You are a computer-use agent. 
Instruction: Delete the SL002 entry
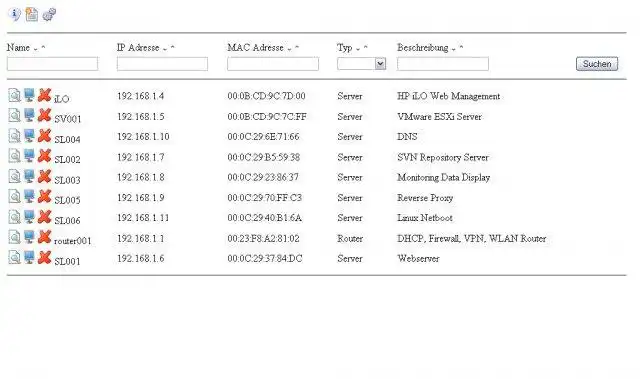coord(44,156)
